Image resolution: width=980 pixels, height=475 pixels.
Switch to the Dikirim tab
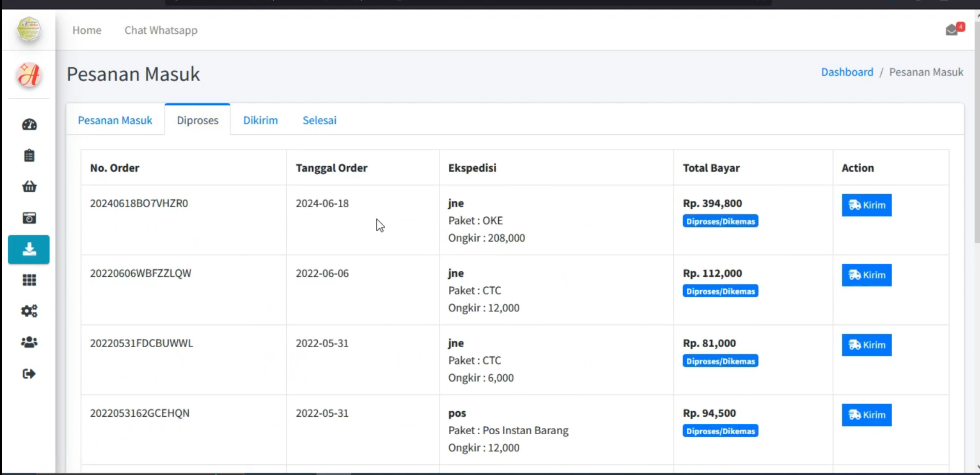pyautogui.click(x=260, y=120)
